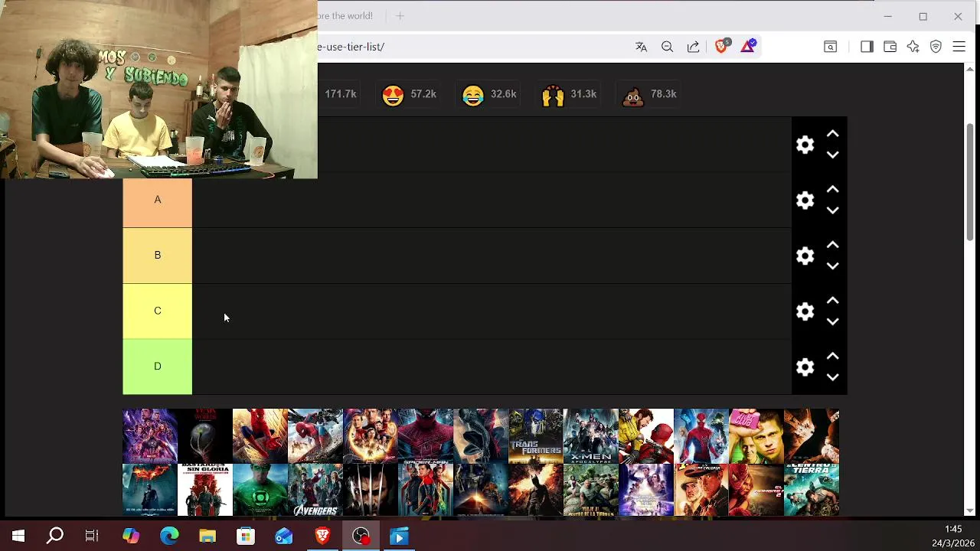Move the C tier row down
The image size is (980, 551).
click(x=833, y=322)
